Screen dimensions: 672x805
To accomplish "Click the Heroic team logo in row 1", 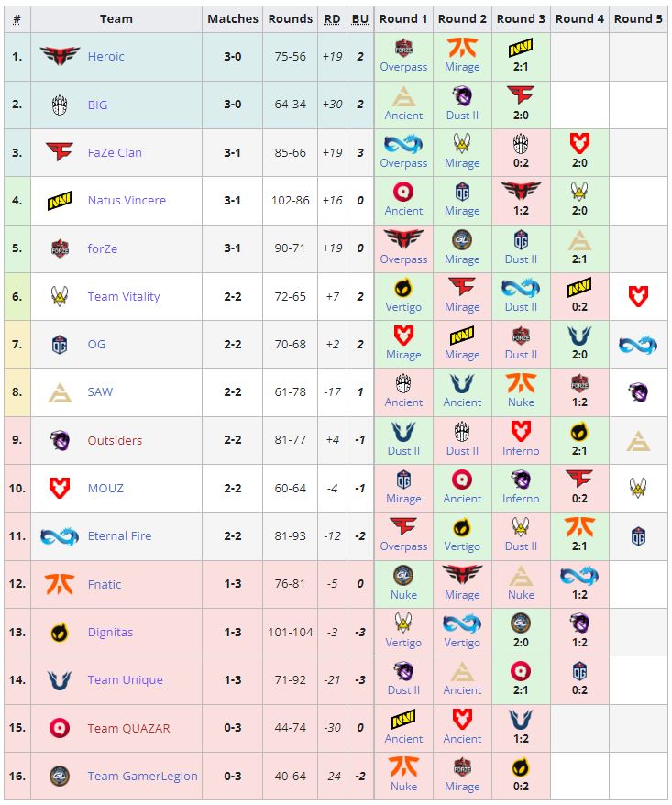I will click(60, 57).
